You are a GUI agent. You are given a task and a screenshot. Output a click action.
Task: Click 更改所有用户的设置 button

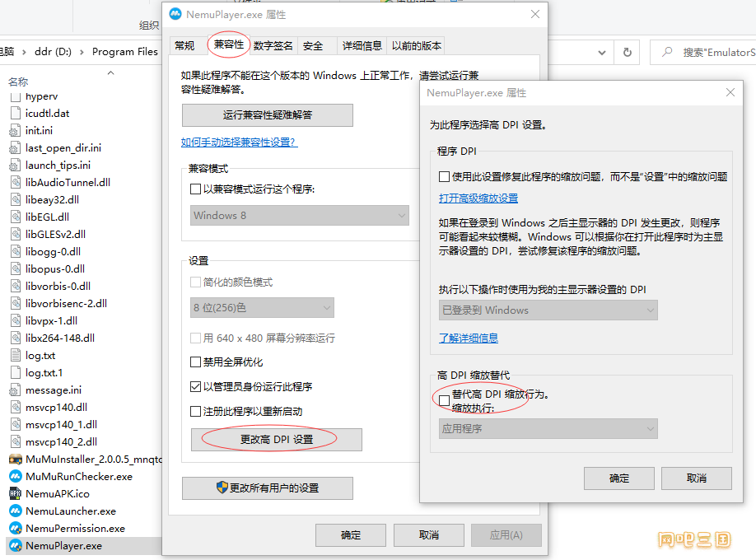click(268, 488)
